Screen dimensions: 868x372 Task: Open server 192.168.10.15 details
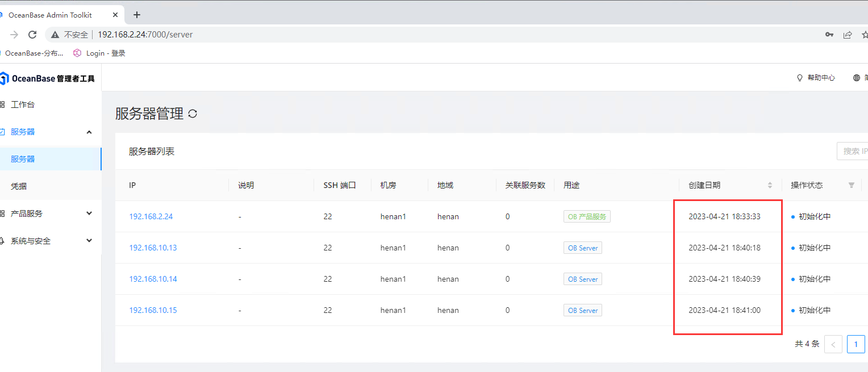click(153, 310)
